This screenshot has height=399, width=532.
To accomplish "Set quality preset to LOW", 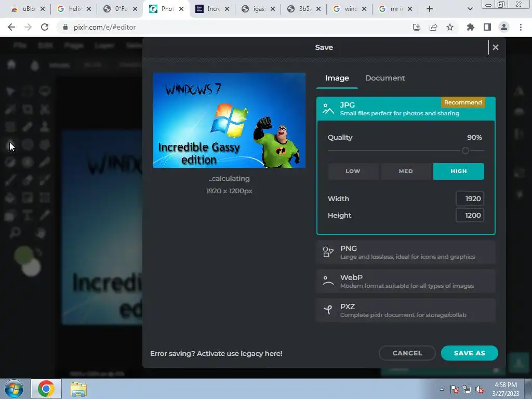I will (353, 171).
